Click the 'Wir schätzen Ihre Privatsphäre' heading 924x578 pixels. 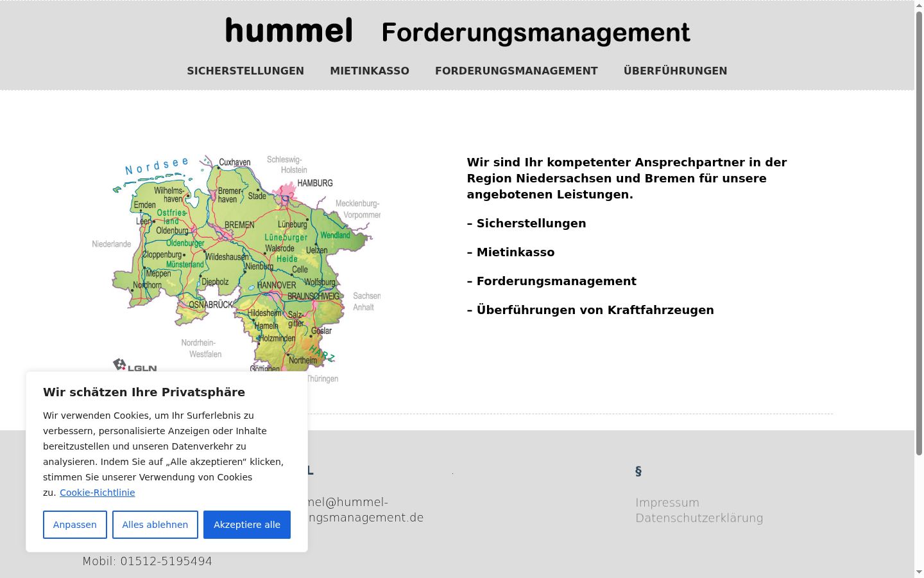[x=144, y=392]
